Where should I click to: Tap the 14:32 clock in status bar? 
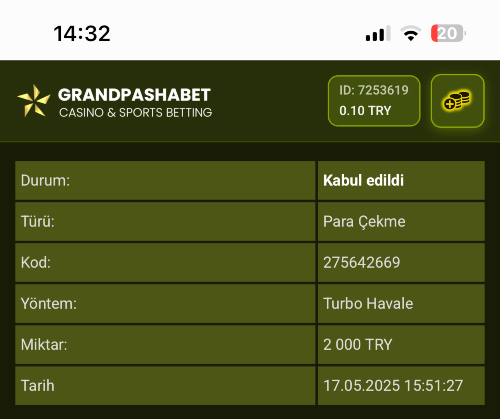point(82,34)
